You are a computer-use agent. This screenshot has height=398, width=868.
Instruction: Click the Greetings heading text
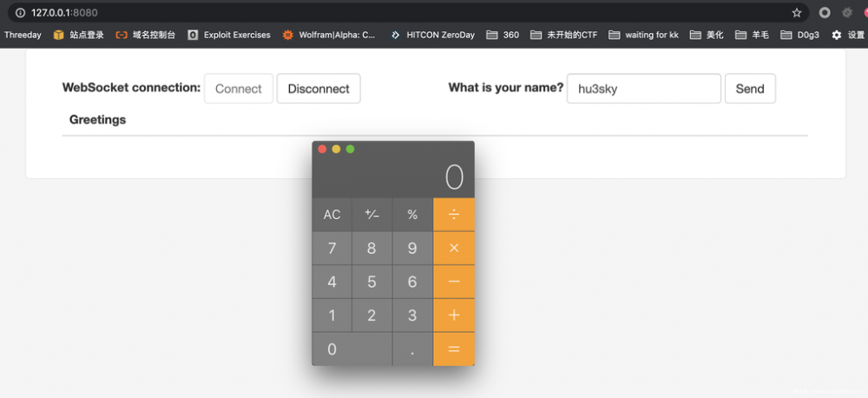pos(97,120)
